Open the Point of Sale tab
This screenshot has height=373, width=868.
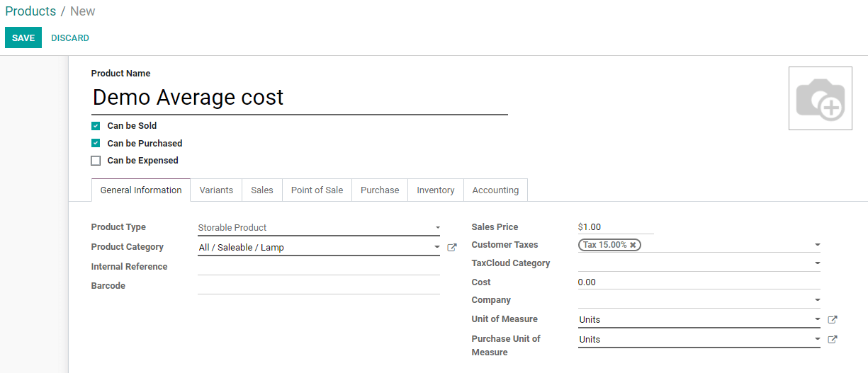point(317,190)
